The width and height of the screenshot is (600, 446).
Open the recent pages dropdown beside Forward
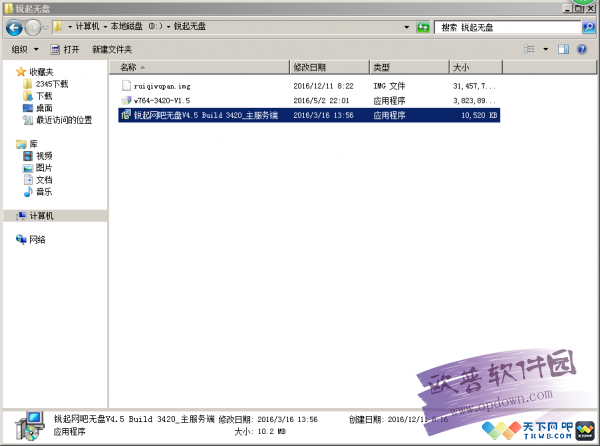[46, 28]
